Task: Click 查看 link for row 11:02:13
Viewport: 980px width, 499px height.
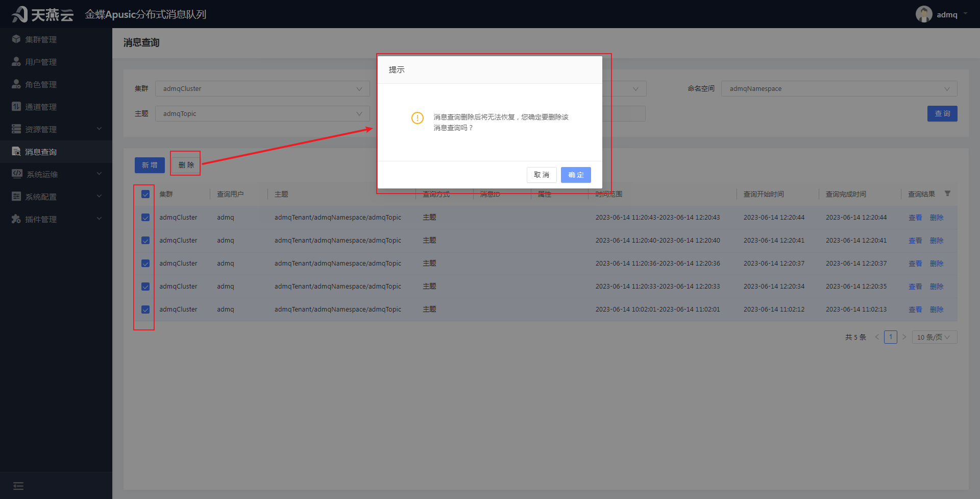Action: point(915,310)
